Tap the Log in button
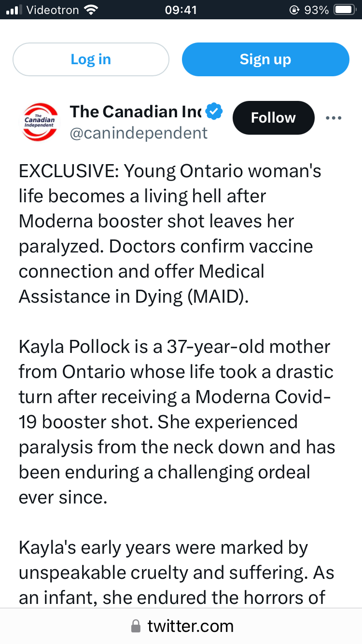 coord(91,59)
